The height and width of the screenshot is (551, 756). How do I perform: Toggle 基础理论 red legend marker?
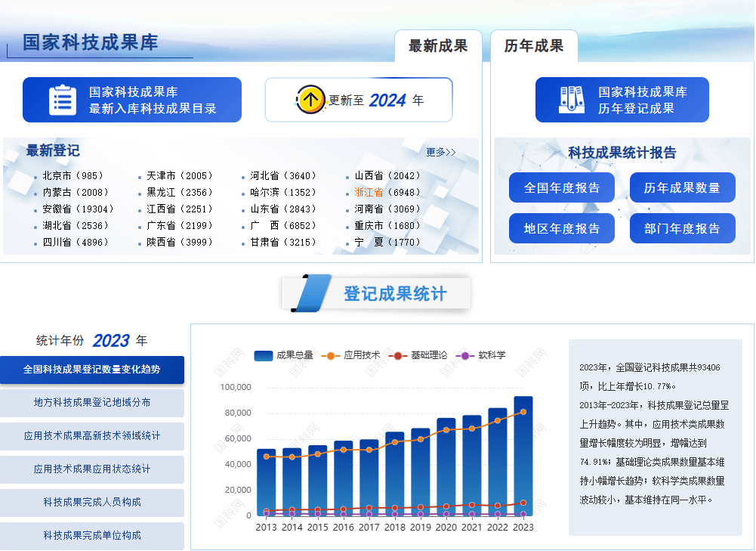tap(397, 355)
